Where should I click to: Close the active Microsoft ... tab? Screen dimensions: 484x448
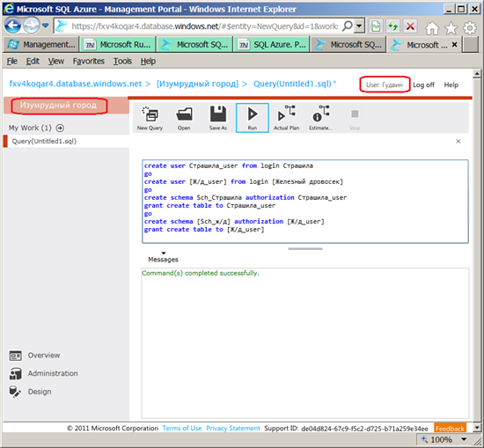click(454, 45)
